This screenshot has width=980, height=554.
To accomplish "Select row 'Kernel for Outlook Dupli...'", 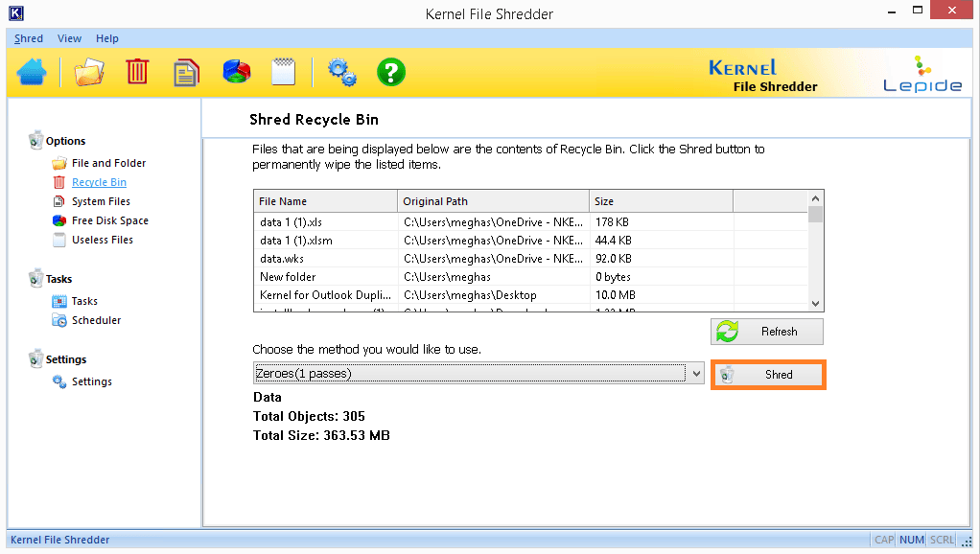I will [530, 295].
